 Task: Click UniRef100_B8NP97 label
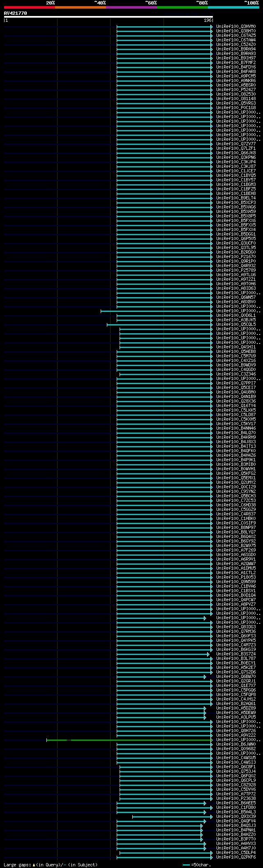click(236, 528)
